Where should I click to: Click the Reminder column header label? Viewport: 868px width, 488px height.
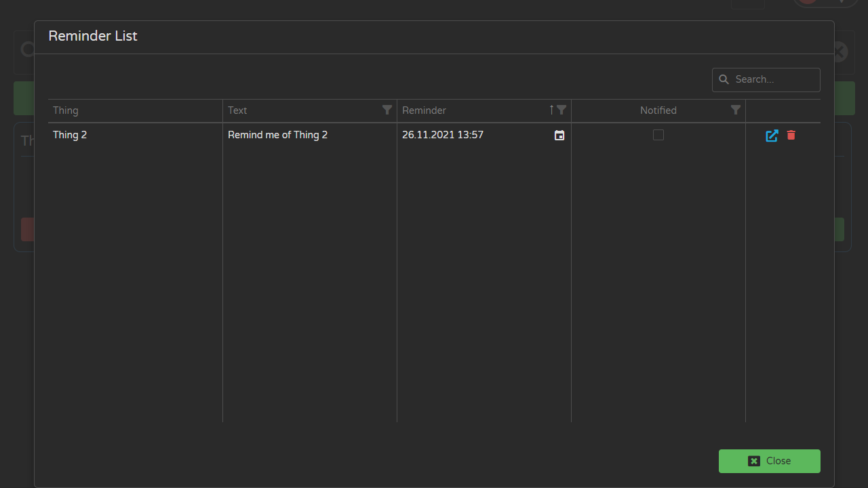(x=424, y=110)
